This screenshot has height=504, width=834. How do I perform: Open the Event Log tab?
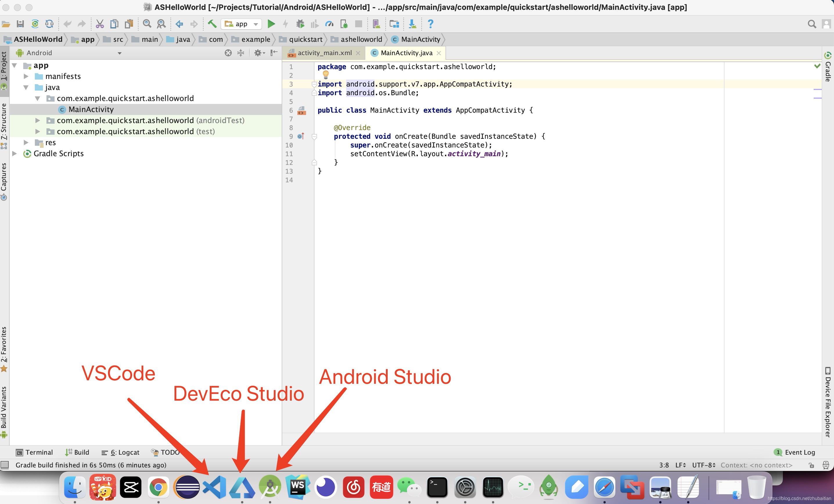coord(795,453)
